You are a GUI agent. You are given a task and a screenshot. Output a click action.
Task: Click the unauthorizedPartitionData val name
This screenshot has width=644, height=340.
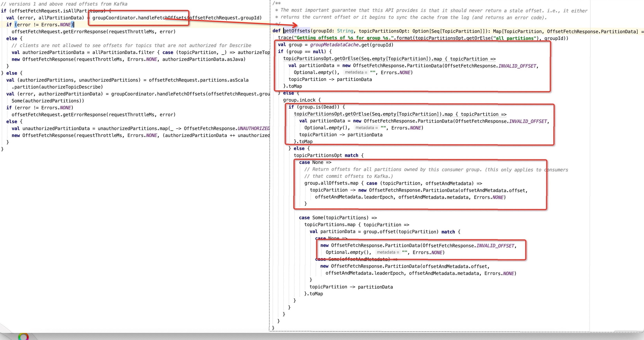[56, 128]
